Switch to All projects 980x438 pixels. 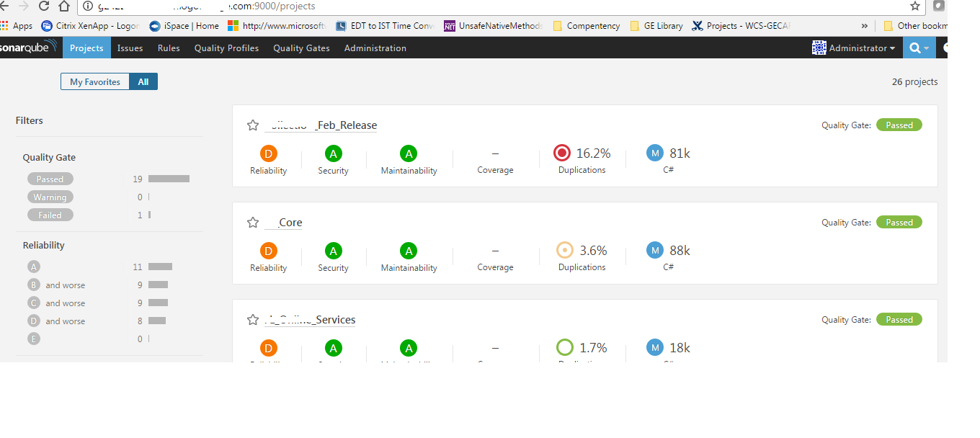coord(143,82)
